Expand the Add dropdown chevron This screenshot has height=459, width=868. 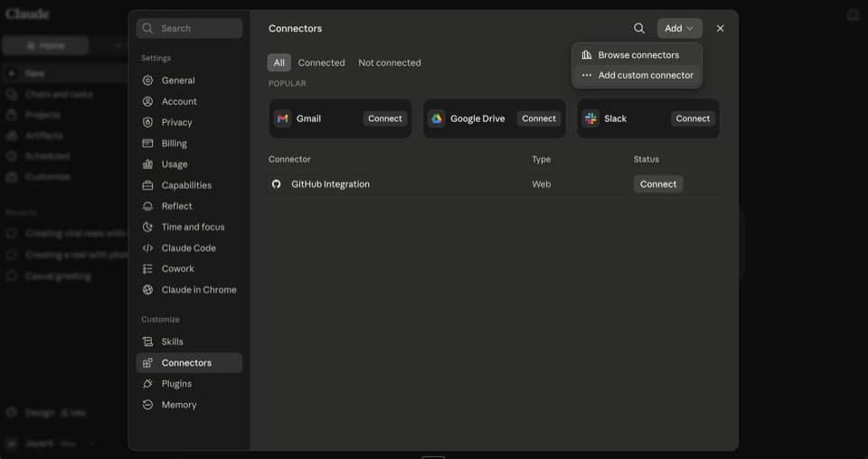pyautogui.click(x=690, y=28)
